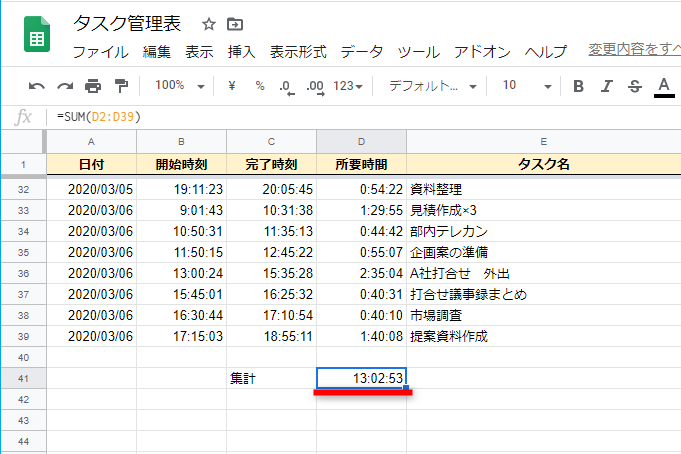This screenshot has height=454, width=681.
Task: Open the アドオン menu
Action: (x=483, y=52)
